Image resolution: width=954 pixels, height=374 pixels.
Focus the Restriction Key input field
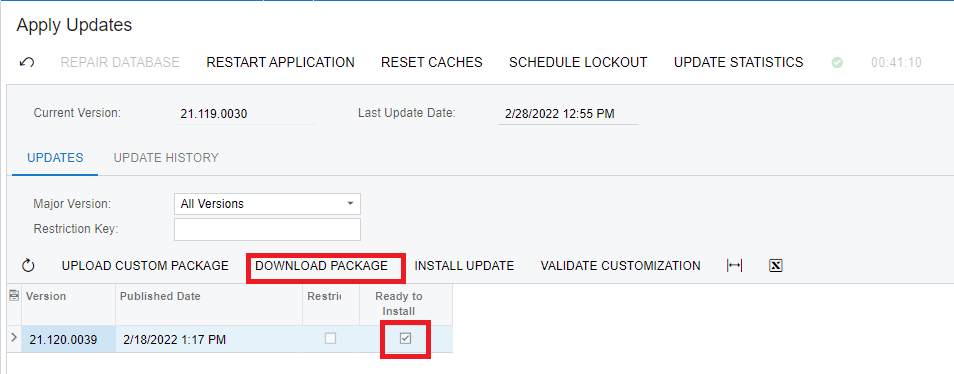point(267,229)
